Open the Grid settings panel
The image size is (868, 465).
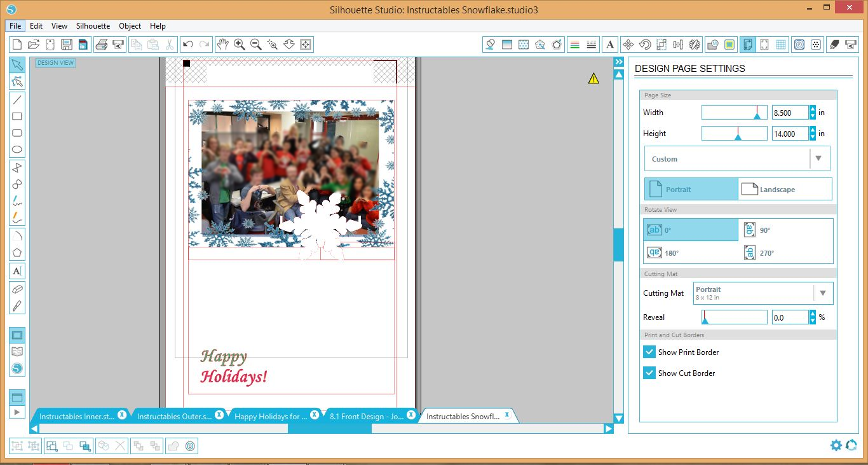(x=781, y=45)
